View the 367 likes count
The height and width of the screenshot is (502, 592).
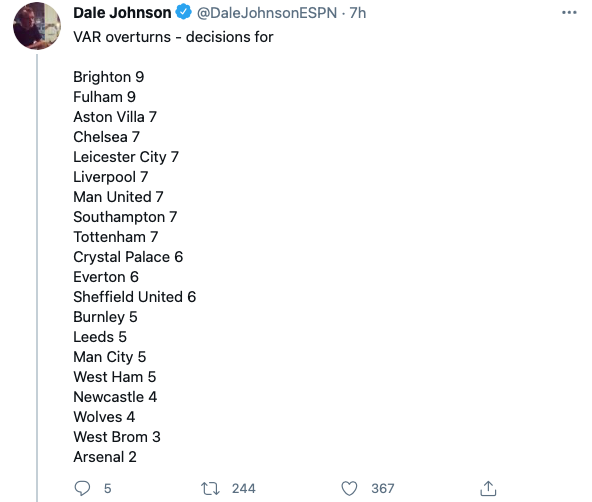[382, 488]
